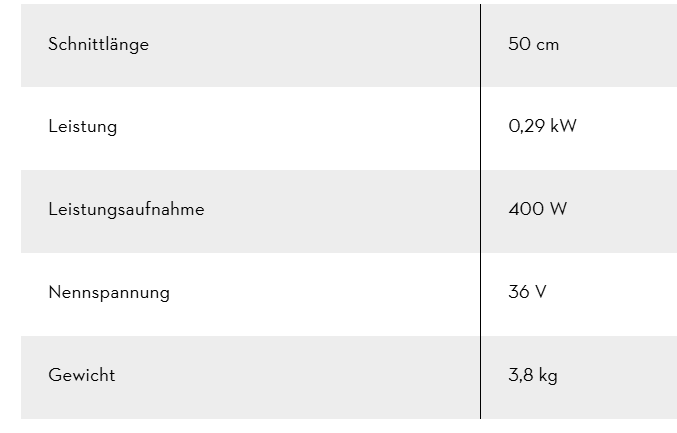The image size is (677, 433).
Task: Click empty white space after Nennspannung label
Action: pos(320,293)
